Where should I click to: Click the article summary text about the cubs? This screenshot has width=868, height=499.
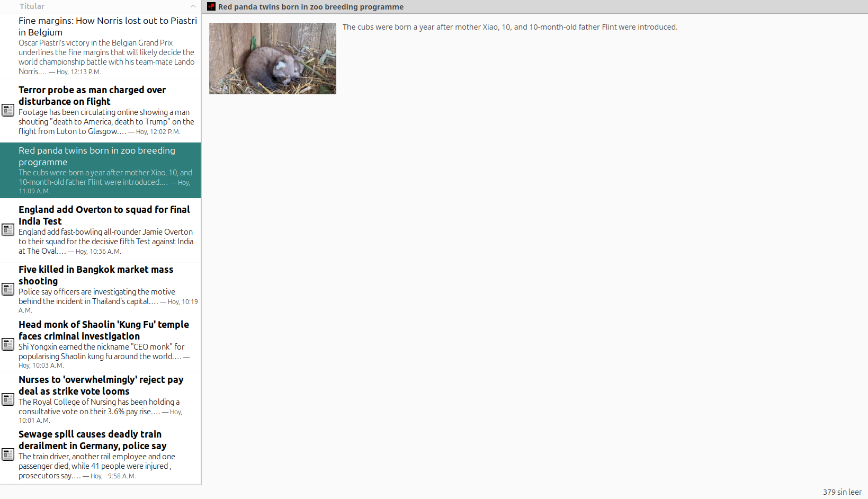pos(510,27)
